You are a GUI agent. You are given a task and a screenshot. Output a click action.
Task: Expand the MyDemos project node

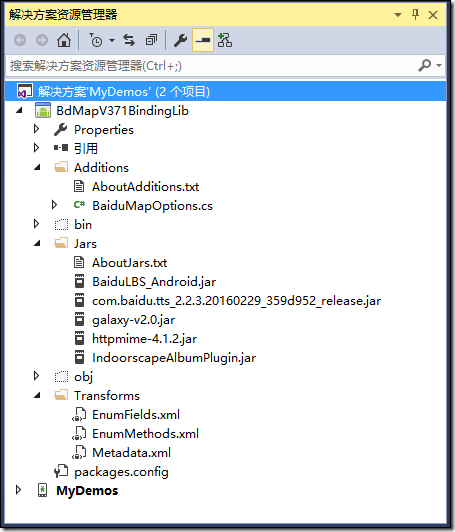18,490
